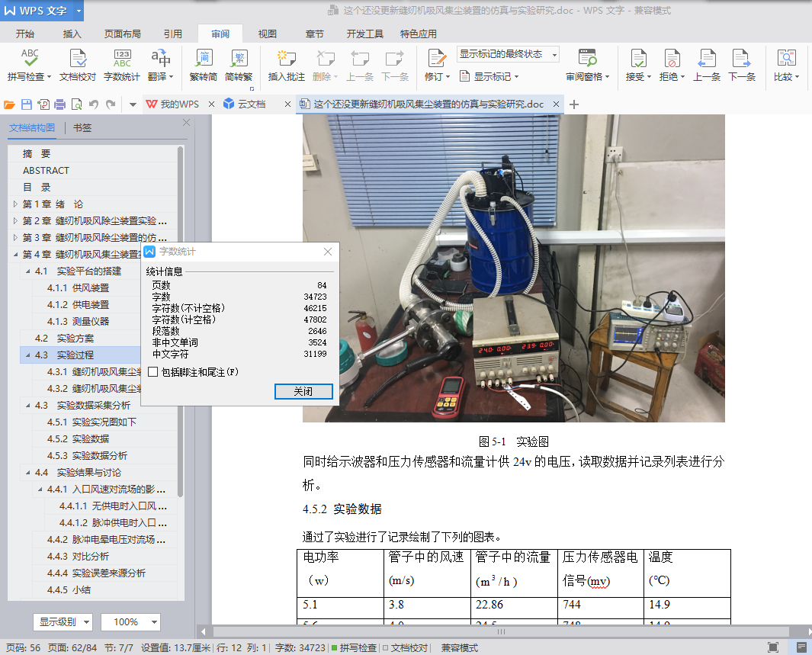Click the redo arrow icon
This screenshot has height=655, width=812.
pos(111,104)
